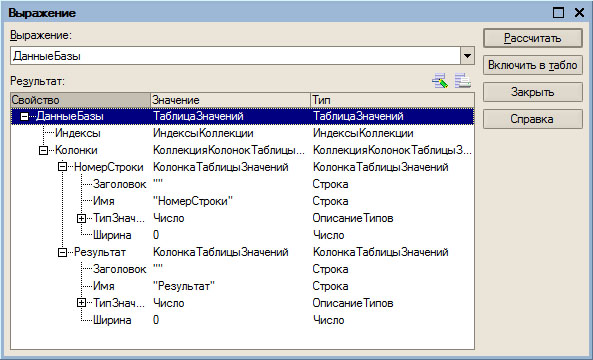
Task: Click the Значение column header
Action: coord(230,100)
